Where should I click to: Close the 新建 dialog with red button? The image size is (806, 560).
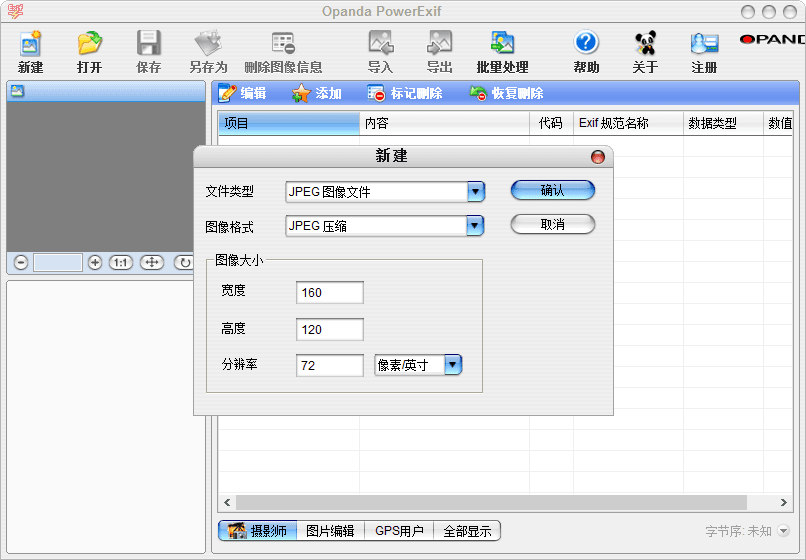[598, 157]
